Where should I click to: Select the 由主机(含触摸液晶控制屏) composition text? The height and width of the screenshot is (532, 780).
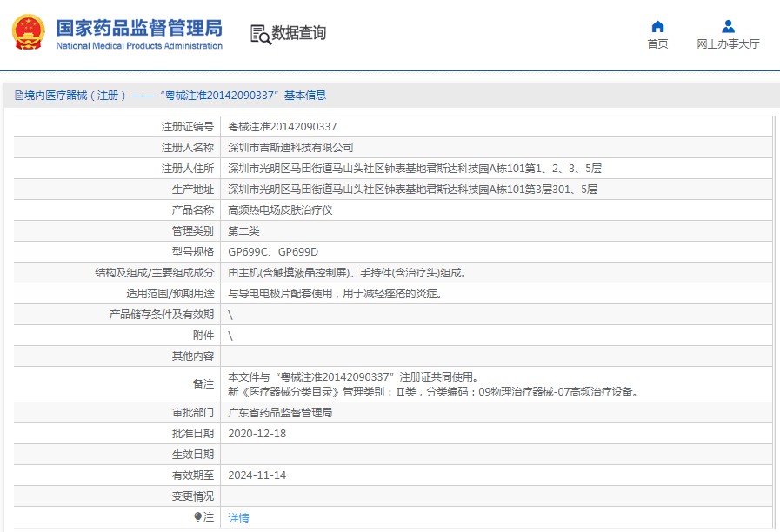coord(347,273)
